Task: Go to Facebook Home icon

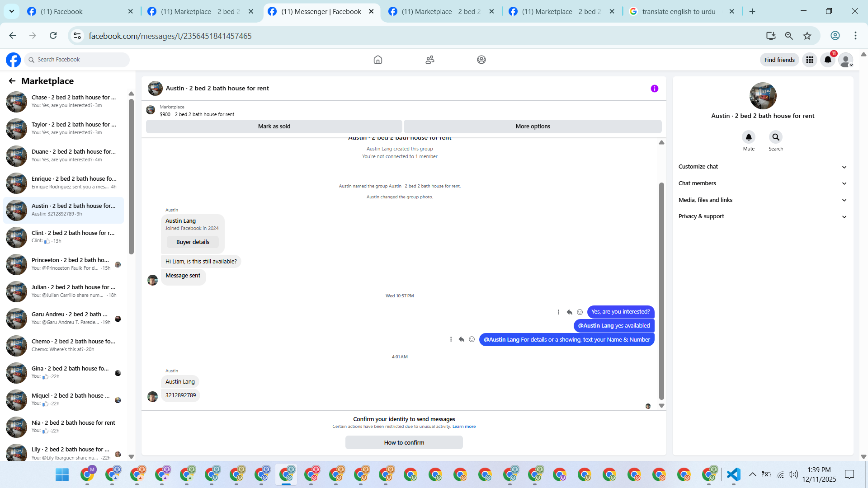Action: click(378, 60)
